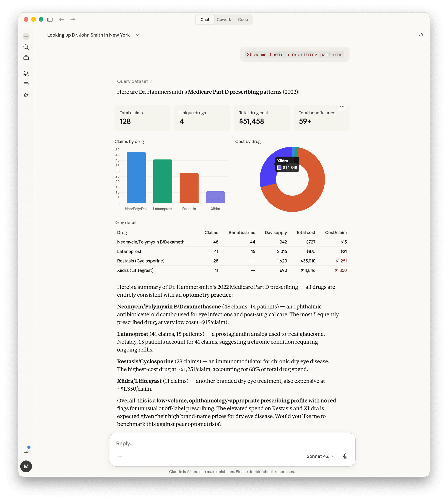Image resolution: width=448 pixels, height=501 pixels.
Task: Open the chats bubble icon in sidebar
Action: click(26, 73)
